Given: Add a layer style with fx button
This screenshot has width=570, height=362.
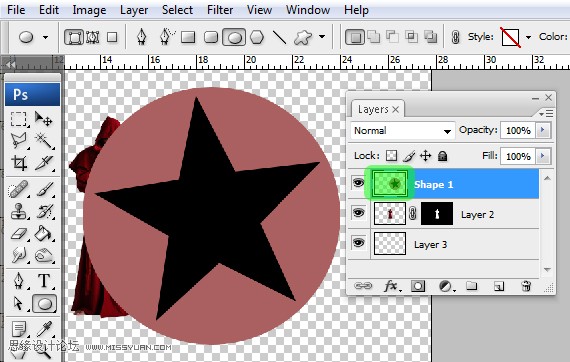Looking at the screenshot, I should pos(392,286).
